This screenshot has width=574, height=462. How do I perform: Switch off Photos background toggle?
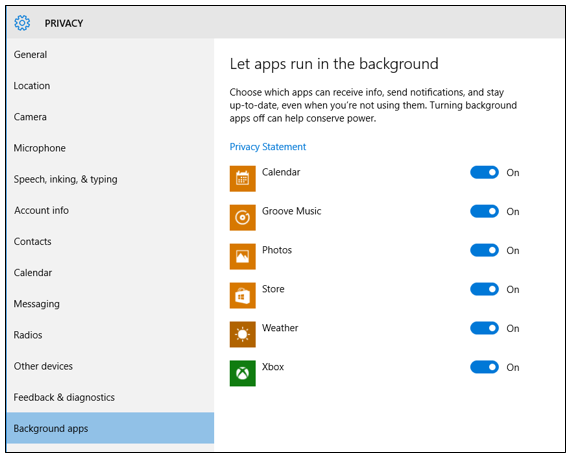484,250
